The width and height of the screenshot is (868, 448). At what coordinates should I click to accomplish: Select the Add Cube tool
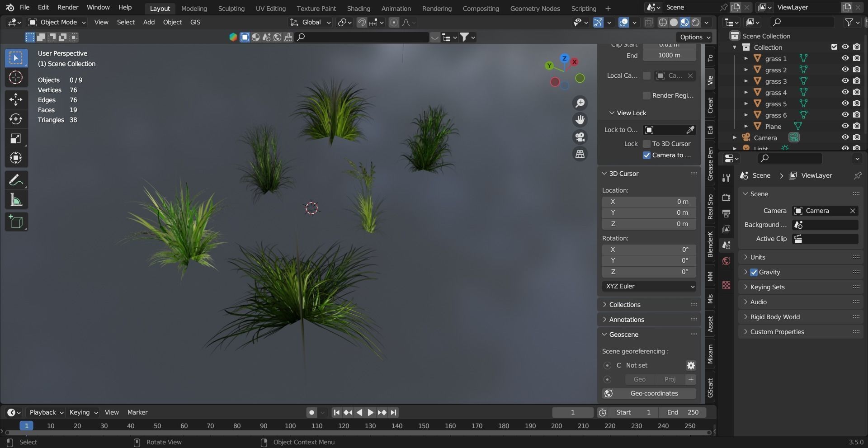pos(16,222)
